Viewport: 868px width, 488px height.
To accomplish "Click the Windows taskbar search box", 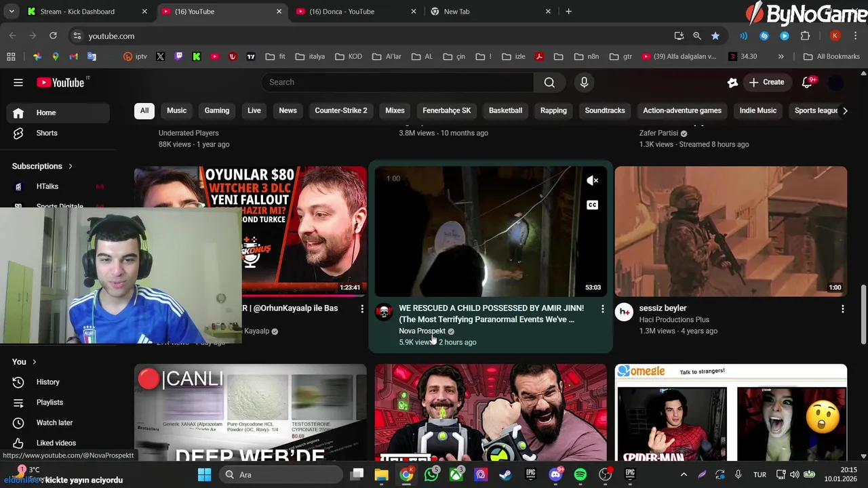I will pos(279,474).
